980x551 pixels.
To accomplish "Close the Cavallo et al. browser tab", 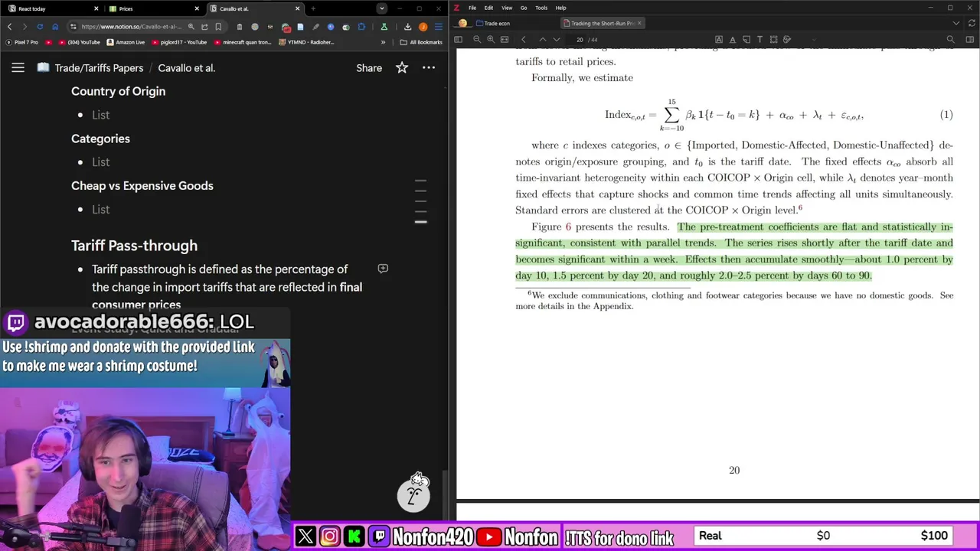I will coord(298,8).
